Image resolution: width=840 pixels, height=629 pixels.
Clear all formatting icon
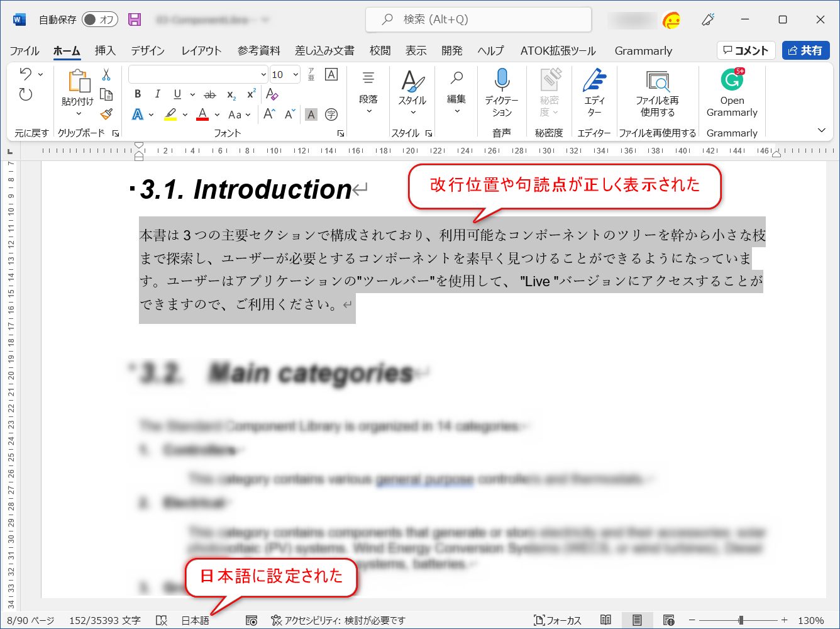272,94
